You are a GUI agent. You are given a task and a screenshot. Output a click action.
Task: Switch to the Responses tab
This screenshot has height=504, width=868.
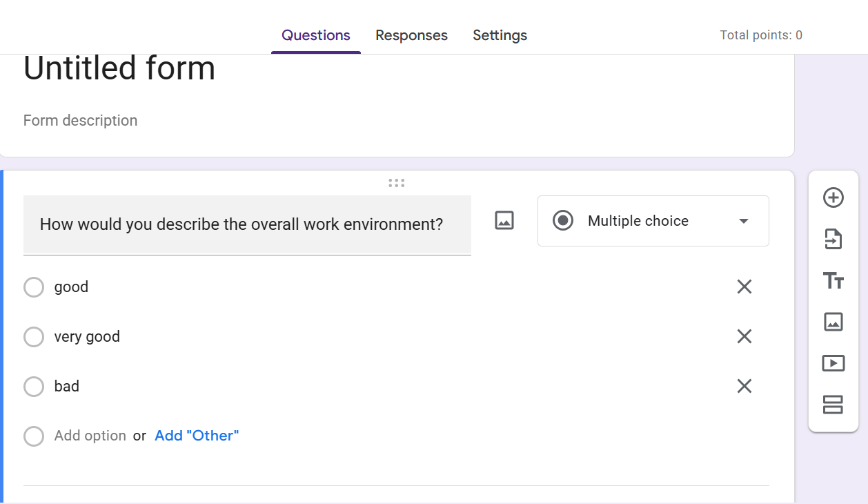(411, 35)
